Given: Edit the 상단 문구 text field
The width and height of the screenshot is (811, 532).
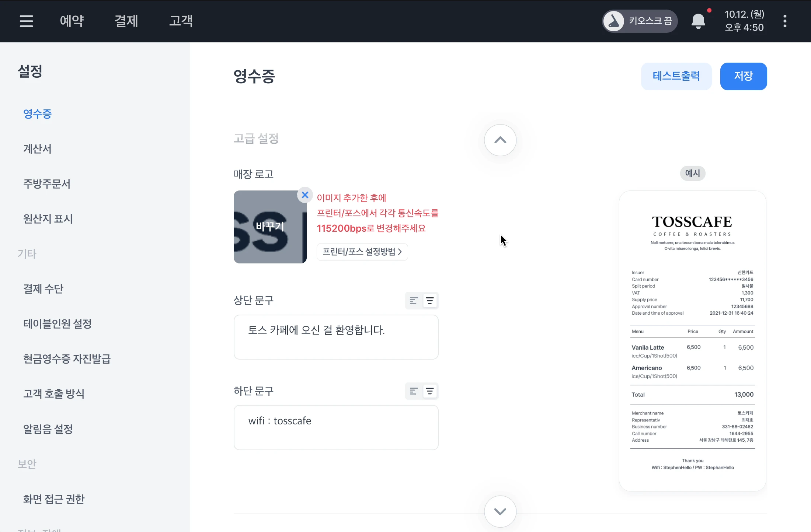Looking at the screenshot, I should click(336, 337).
